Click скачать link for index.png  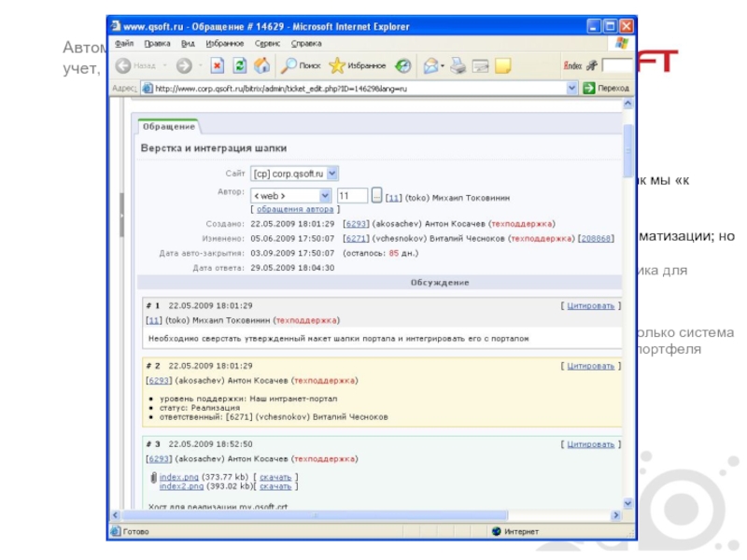point(275,477)
